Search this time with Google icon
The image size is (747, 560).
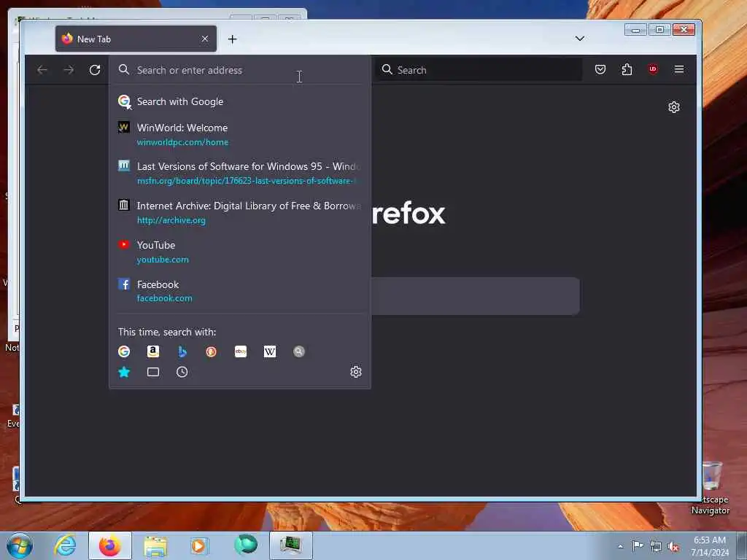[124, 351]
